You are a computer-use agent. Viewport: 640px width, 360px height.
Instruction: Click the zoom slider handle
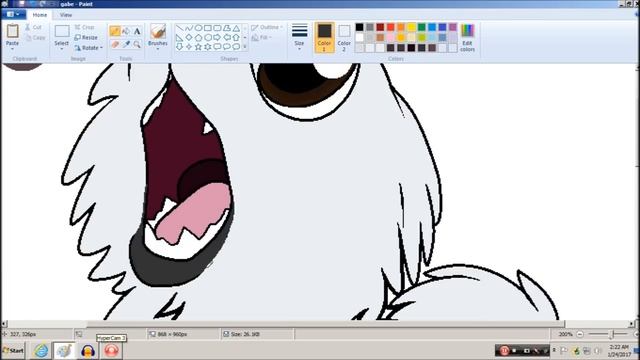click(611, 334)
